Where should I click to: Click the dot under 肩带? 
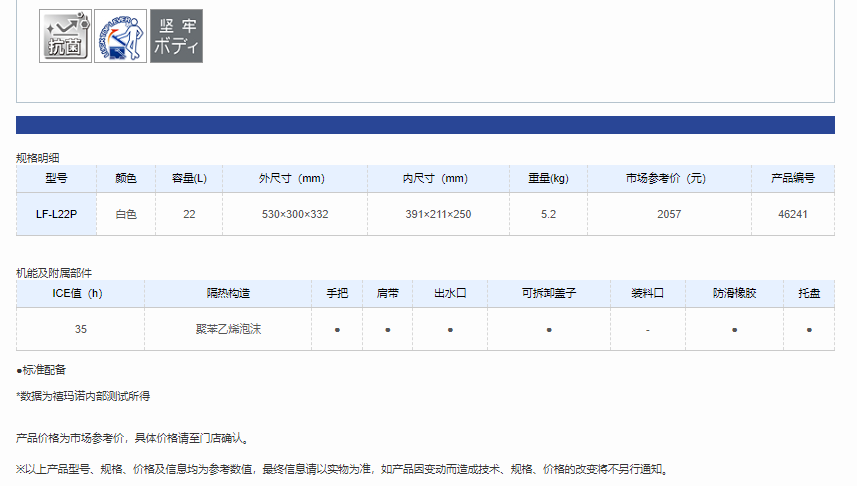tap(388, 330)
